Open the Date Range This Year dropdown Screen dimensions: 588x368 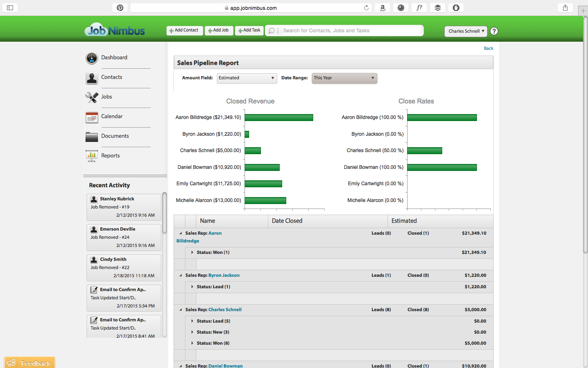coord(345,78)
